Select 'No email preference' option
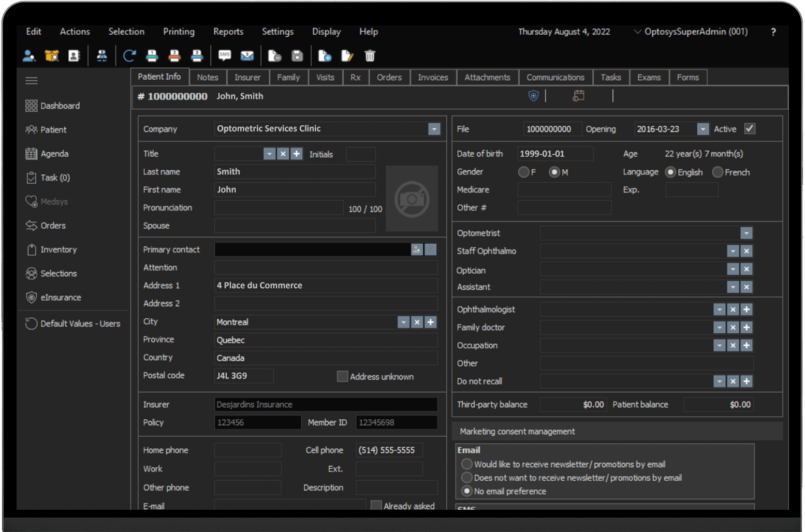The image size is (805, 532). coord(467,491)
